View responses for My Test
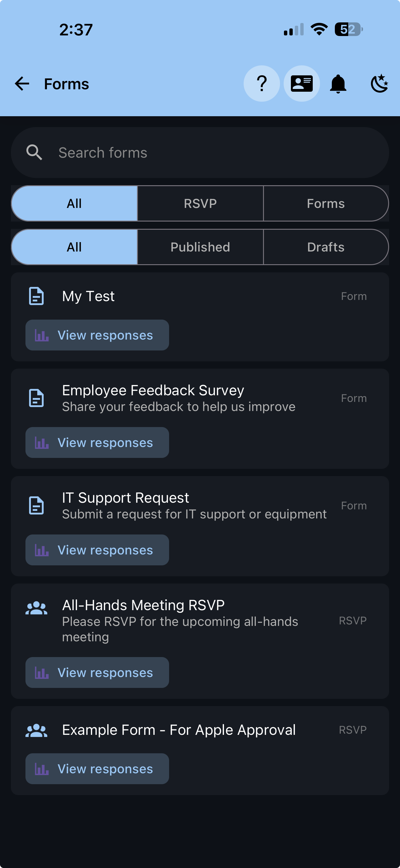 [97, 335]
